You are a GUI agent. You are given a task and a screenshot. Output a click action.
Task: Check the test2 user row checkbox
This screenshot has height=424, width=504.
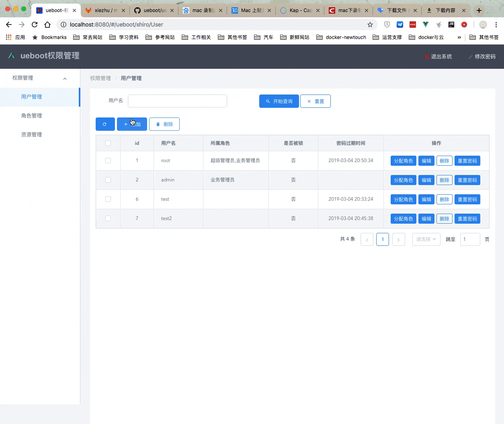coord(108,218)
